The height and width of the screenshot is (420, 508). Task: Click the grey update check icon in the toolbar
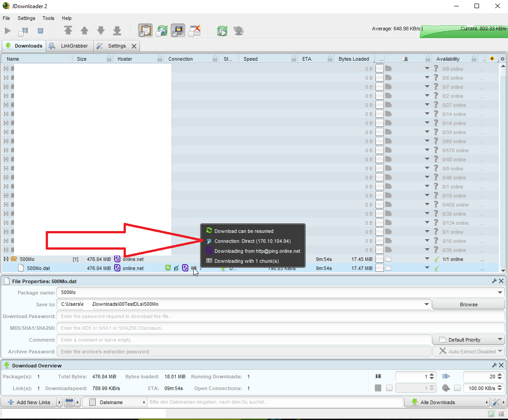(239, 31)
